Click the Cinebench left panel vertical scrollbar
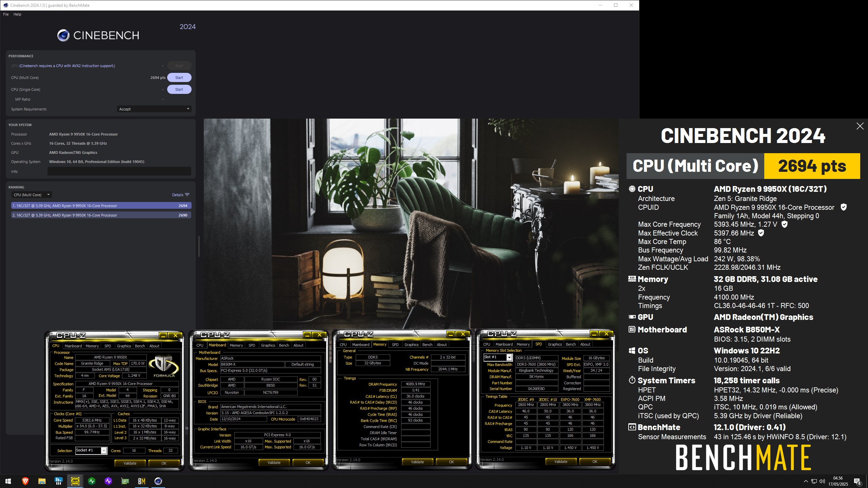This screenshot has height=488, width=868. 199,246
